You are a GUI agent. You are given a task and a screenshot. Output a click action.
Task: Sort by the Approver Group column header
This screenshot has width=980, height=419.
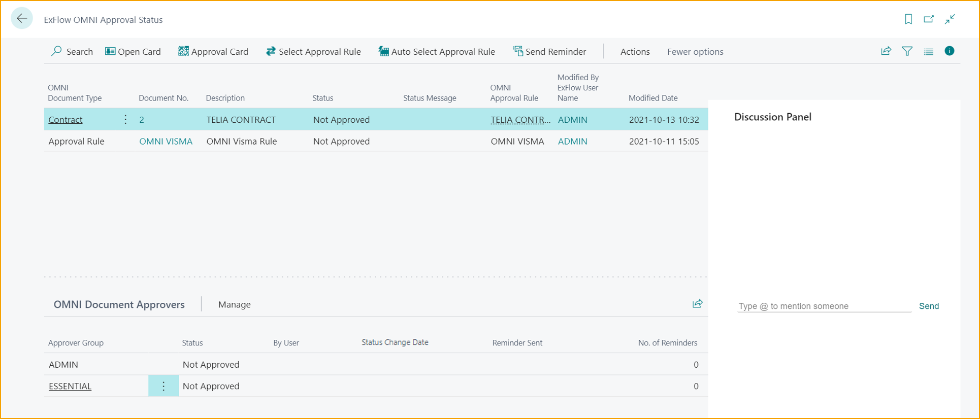click(76, 343)
